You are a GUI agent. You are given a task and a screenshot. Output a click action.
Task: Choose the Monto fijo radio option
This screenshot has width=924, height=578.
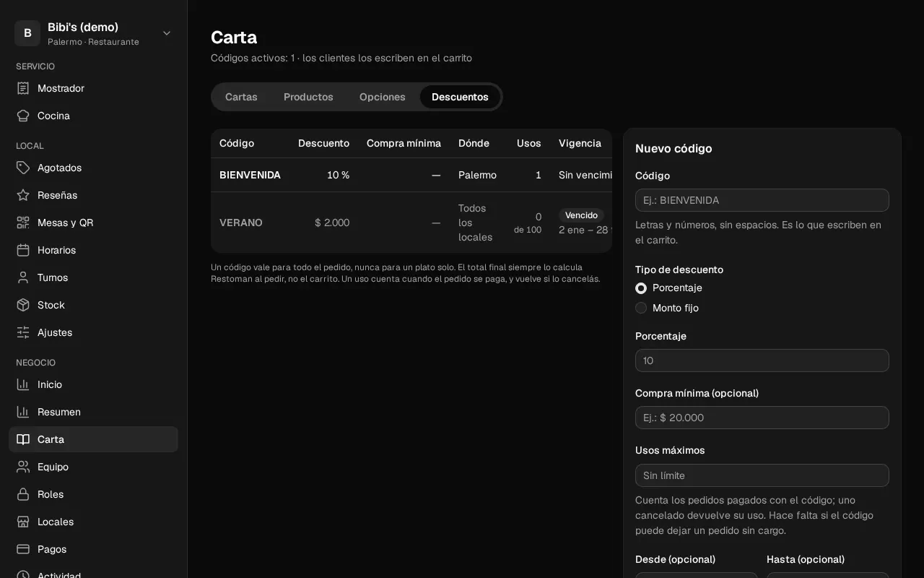click(x=641, y=308)
